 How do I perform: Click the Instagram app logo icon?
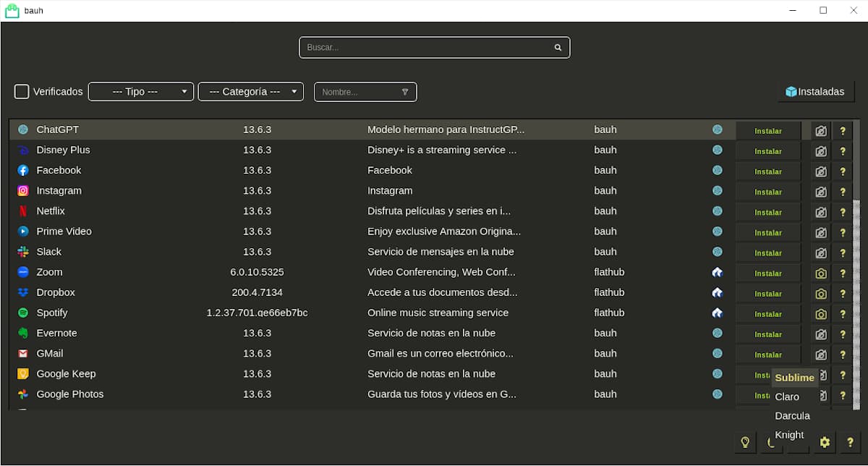(23, 191)
